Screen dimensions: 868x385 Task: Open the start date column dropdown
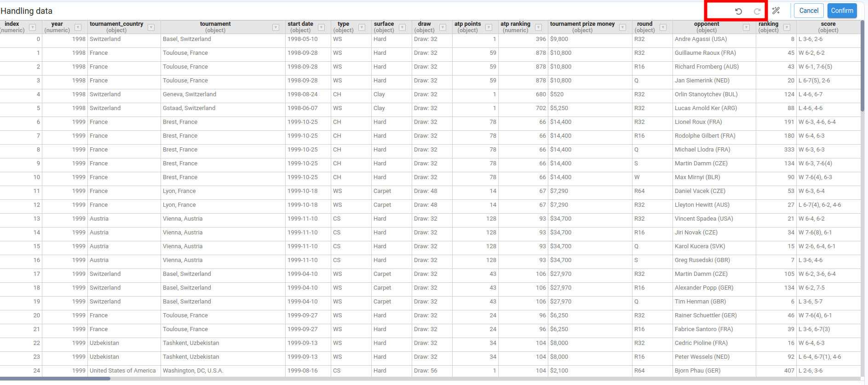(x=322, y=28)
